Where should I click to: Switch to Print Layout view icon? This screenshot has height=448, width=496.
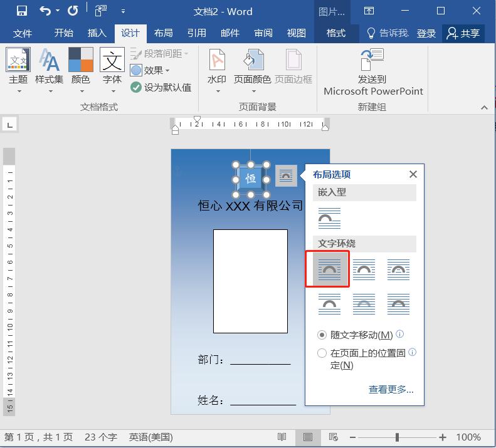[x=308, y=437]
